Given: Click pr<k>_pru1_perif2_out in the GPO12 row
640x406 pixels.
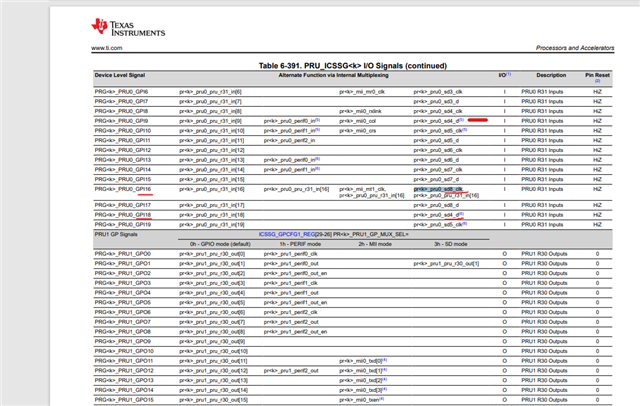Looking at the screenshot, I should click(291, 371).
